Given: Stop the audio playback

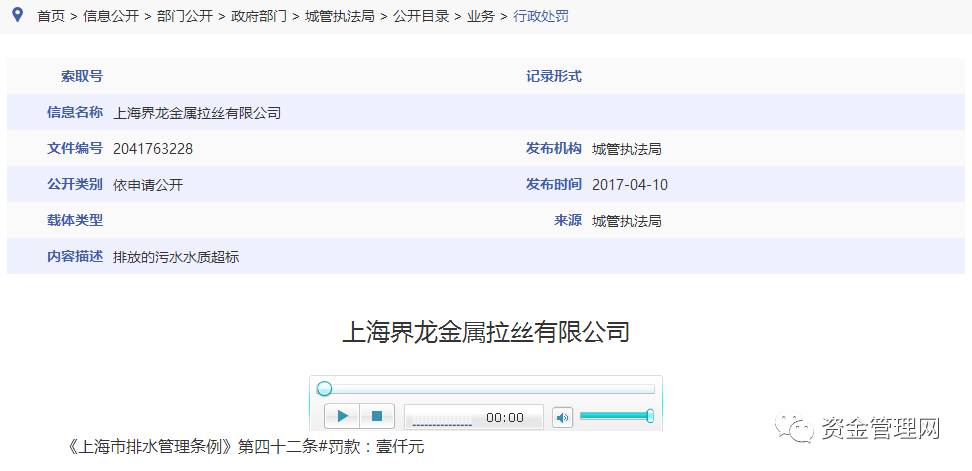Looking at the screenshot, I should click(x=377, y=416).
